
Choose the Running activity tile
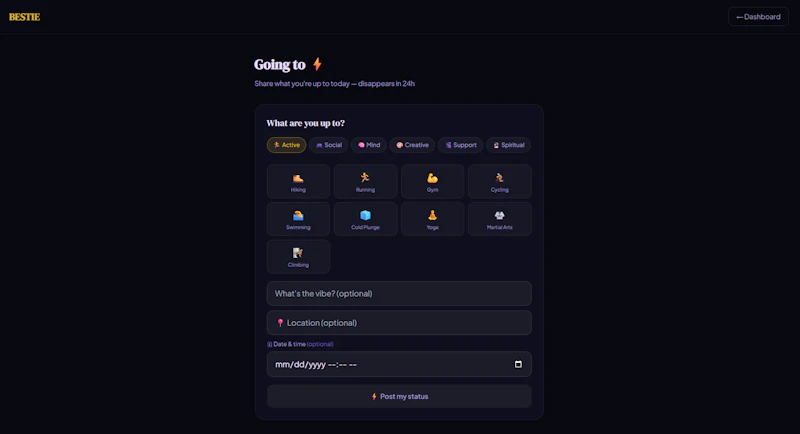click(x=365, y=182)
